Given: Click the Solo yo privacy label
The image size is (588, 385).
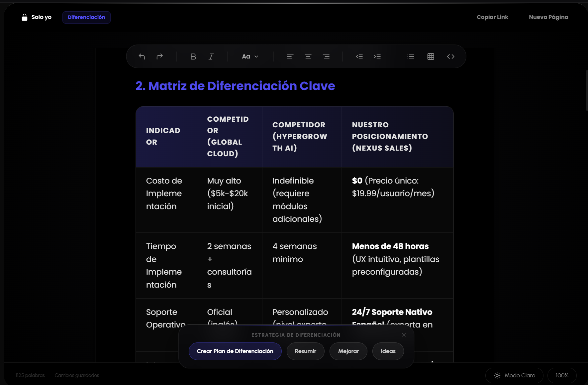Looking at the screenshot, I should pyautogui.click(x=42, y=17).
